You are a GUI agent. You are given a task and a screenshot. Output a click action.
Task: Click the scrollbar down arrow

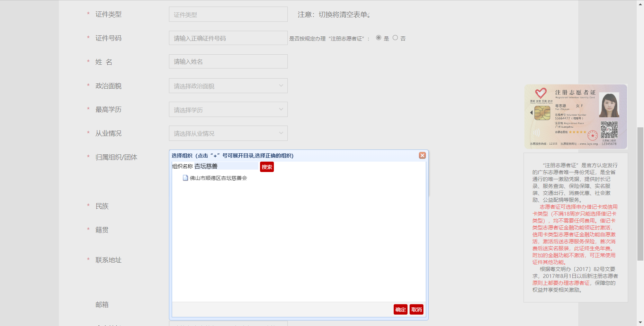(x=640, y=323)
